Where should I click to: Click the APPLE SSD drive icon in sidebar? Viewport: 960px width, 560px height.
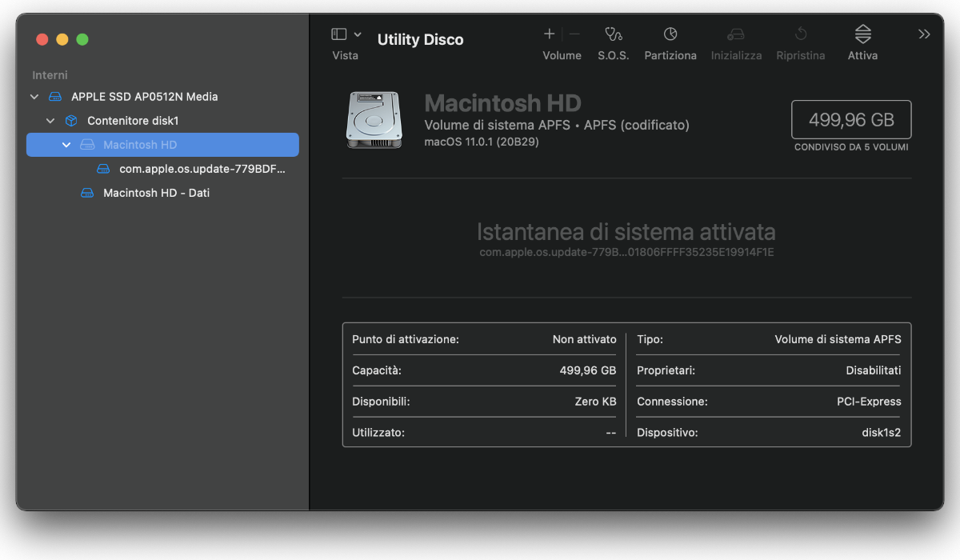coord(55,97)
